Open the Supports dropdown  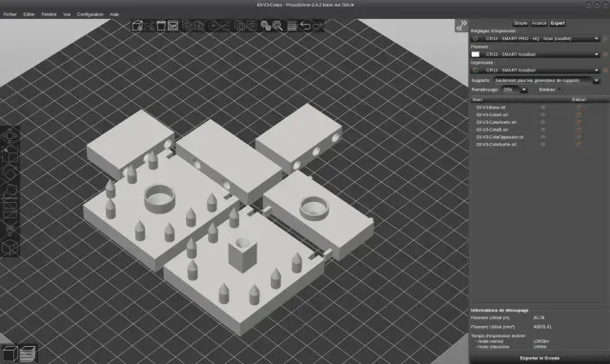point(547,80)
